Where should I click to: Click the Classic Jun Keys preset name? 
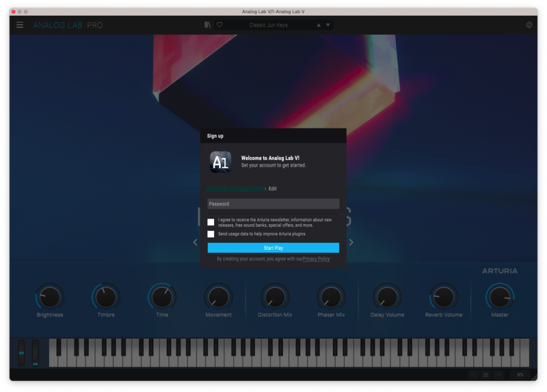[268, 25]
